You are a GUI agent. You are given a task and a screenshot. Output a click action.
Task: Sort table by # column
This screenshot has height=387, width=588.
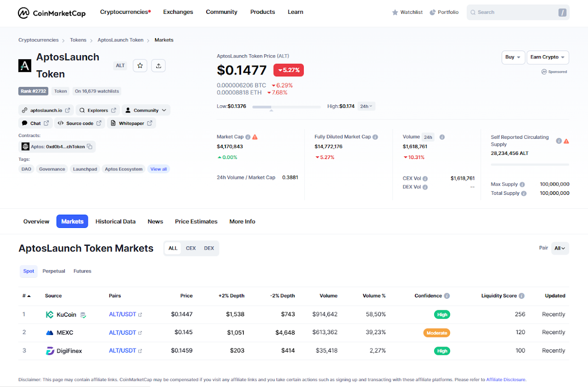pyautogui.click(x=27, y=296)
